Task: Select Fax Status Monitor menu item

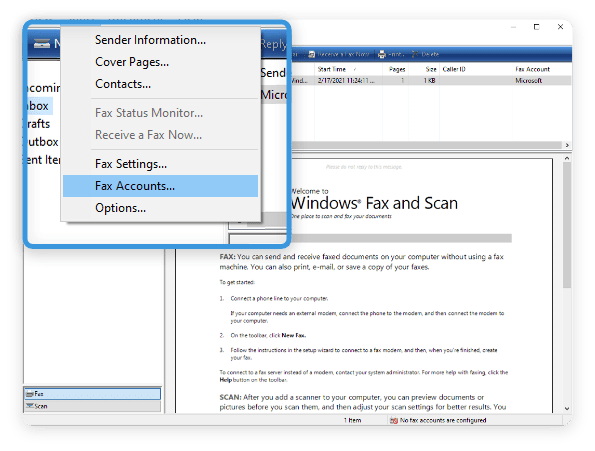Action: click(149, 113)
